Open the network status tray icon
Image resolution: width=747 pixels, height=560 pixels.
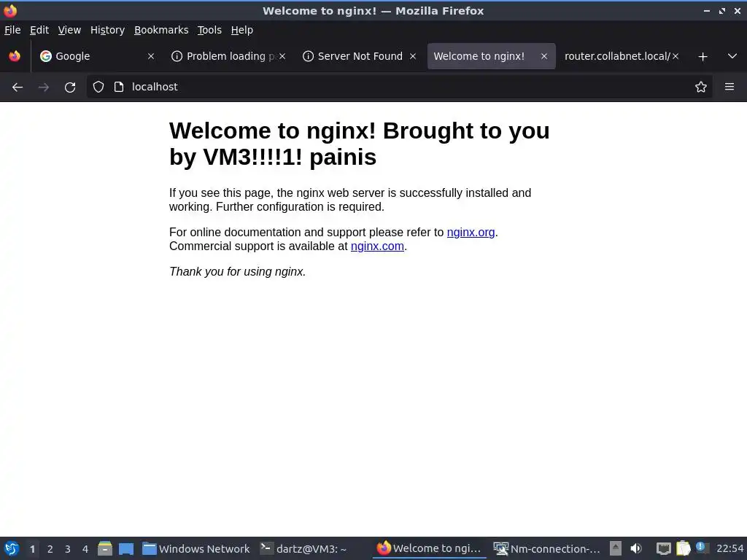[664, 549]
